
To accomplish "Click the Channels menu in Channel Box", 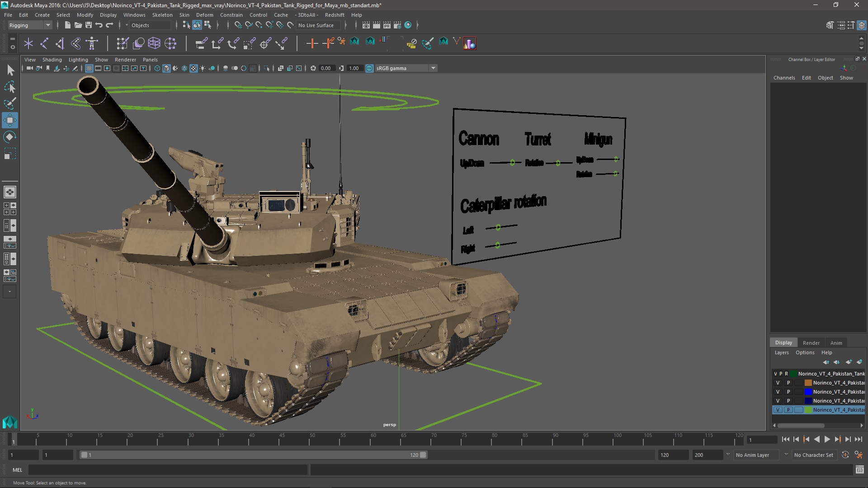I will [784, 78].
